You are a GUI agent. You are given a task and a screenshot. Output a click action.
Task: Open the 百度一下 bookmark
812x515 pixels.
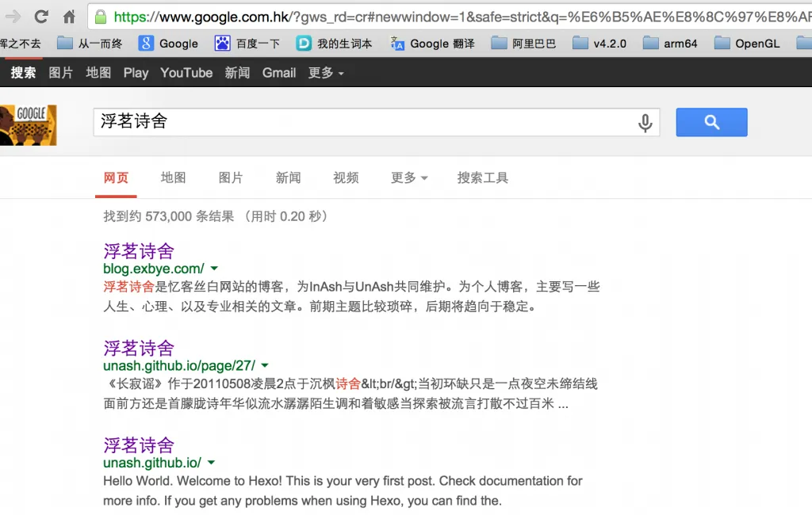tap(247, 43)
